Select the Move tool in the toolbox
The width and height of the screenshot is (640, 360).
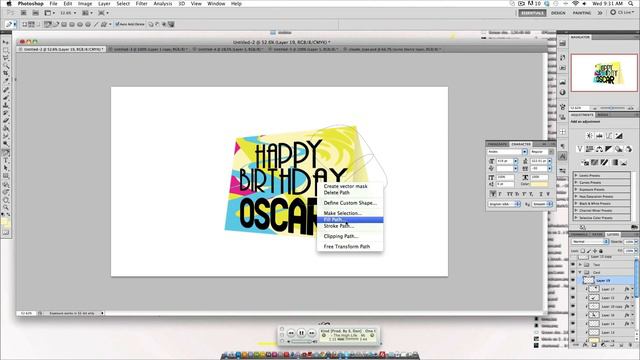(6, 42)
